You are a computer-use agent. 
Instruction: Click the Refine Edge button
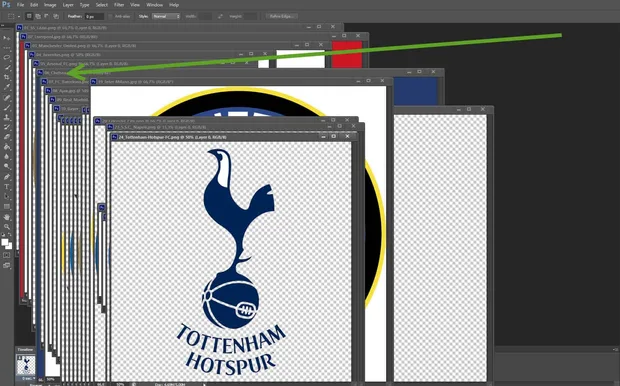tap(282, 16)
